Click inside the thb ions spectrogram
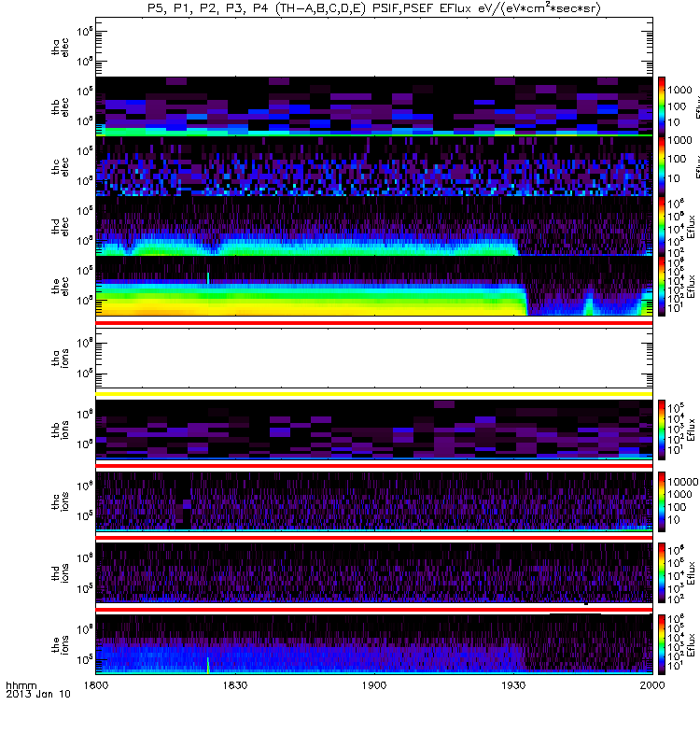The image size is (700, 747). [374, 430]
